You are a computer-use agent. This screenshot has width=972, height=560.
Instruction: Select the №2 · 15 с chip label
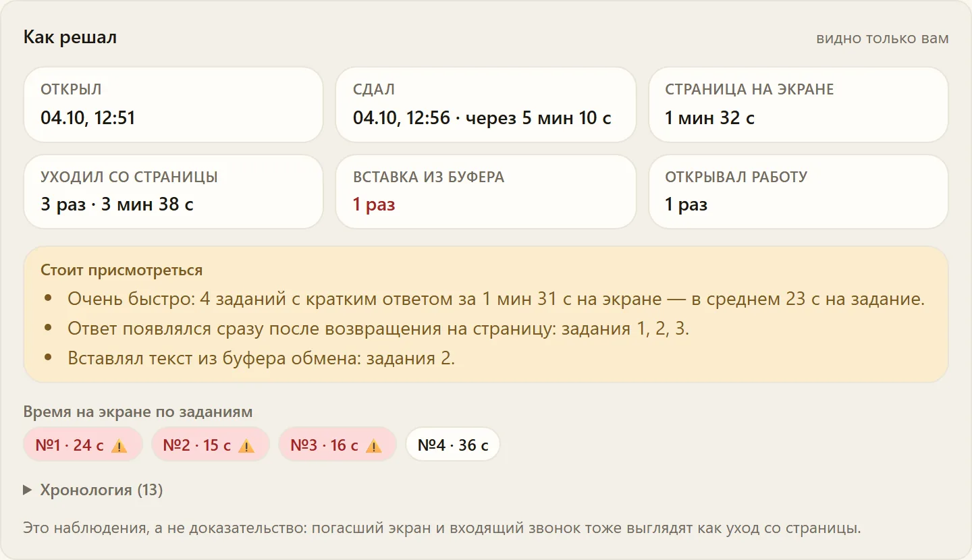[197, 445]
